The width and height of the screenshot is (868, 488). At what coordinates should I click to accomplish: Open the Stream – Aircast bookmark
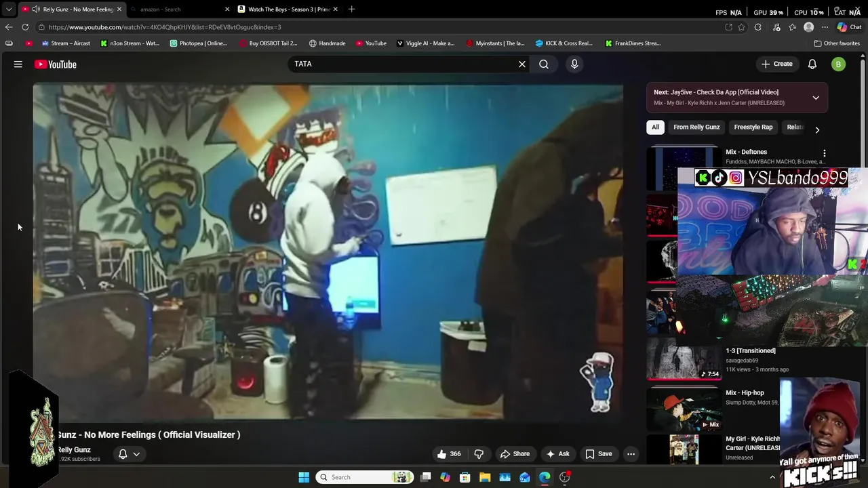(x=66, y=43)
